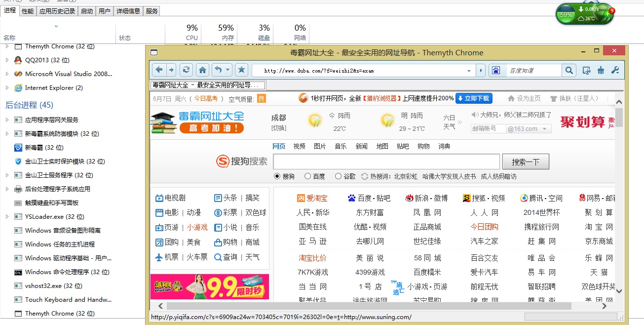Go to the browser Home page icon
The image size is (644, 325).
pos(202,70)
